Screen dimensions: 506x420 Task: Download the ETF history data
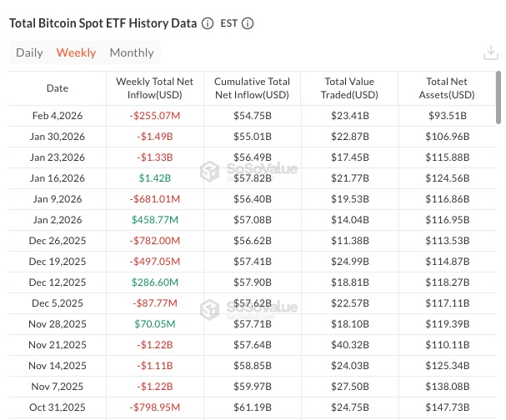point(491,53)
